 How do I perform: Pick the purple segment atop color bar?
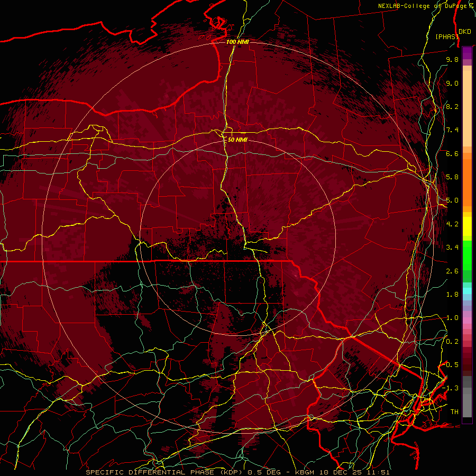pos(467,53)
